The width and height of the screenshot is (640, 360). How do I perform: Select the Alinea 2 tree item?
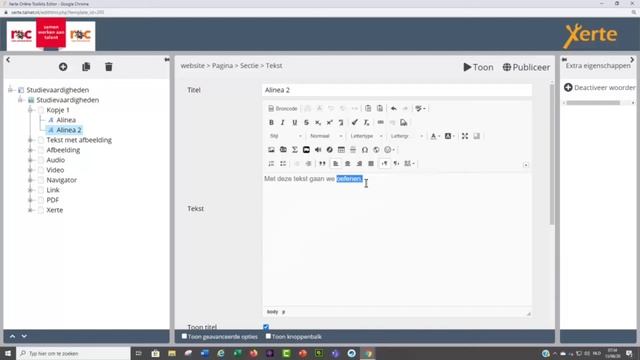coord(69,130)
